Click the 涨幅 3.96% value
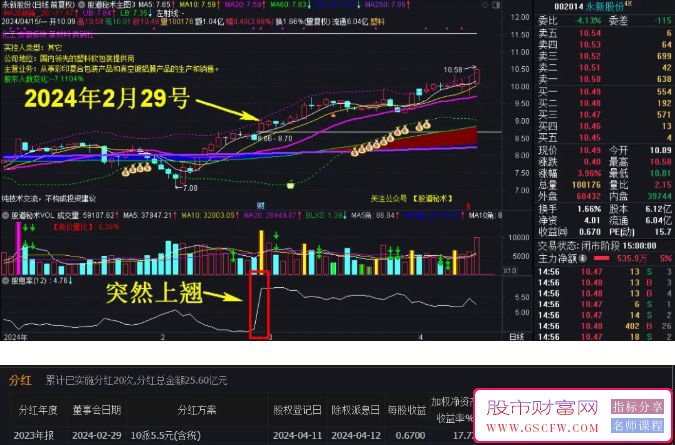The width and height of the screenshot is (675, 445). pyautogui.click(x=589, y=173)
